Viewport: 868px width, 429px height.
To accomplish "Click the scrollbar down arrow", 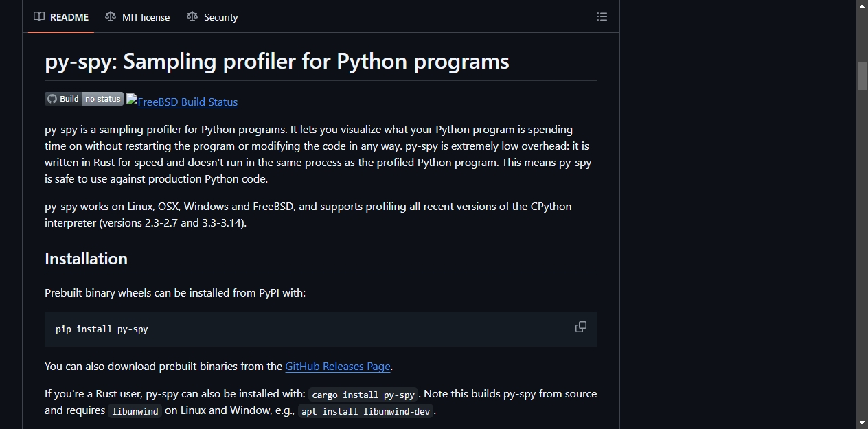I will coord(862,423).
